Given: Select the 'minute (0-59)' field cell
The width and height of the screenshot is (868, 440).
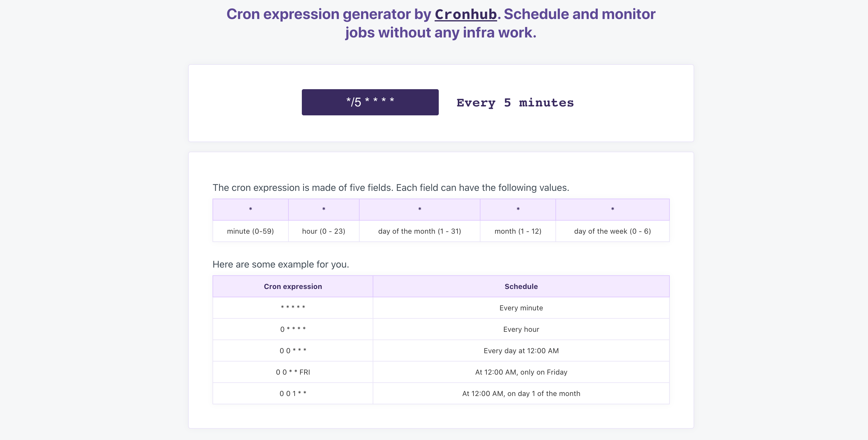Looking at the screenshot, I should click(250, 231).
